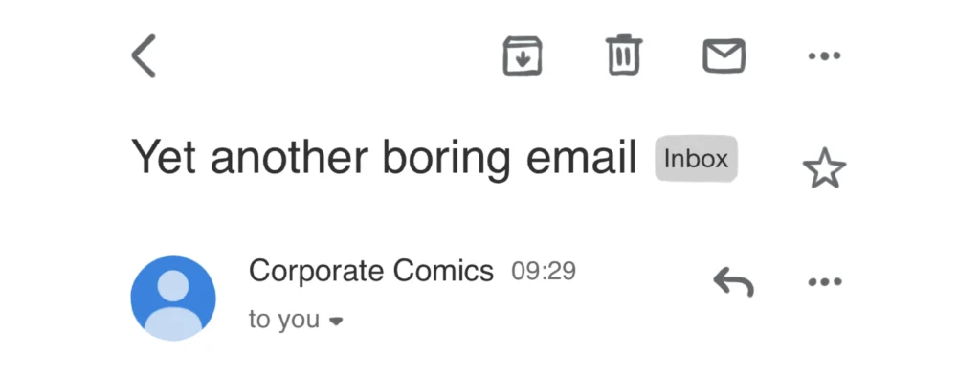The height and width of the screenshot is (377, 980).
Task: Open the three-dot menu beside the reply arrow
Action: pos(824,282)
